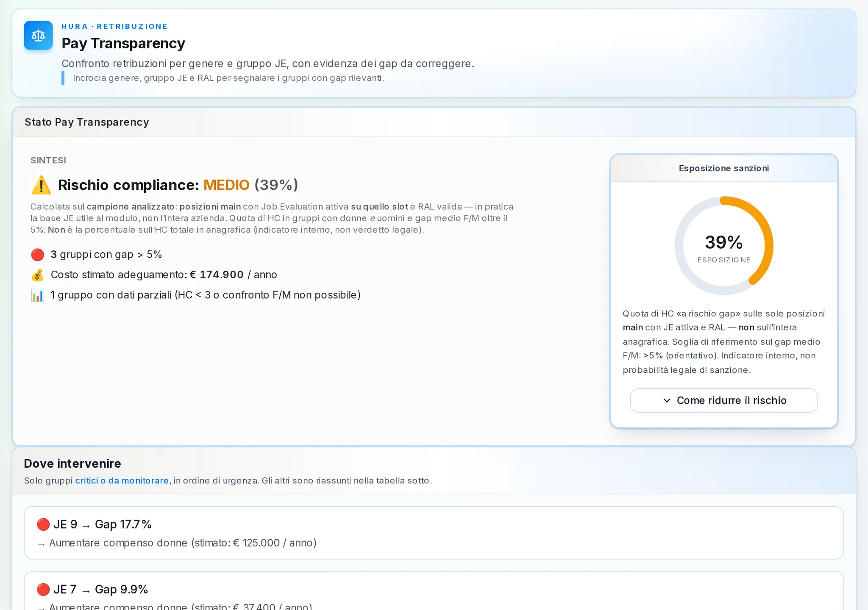
Task: Click the MEDIO risk level text
Action: coord(226,185)
